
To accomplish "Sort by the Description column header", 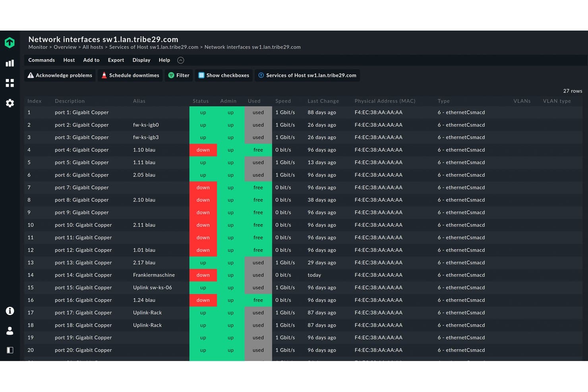I will coord(70,101).
